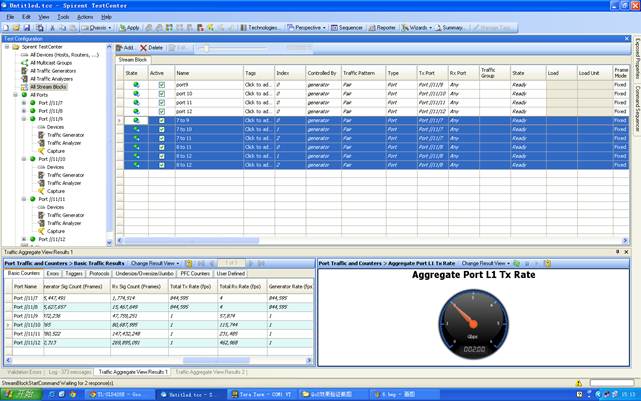The width and height of the screenshot is (641, 401).
Task: Click the yellow star toolbar icon
Action: (x=211, y=28)
